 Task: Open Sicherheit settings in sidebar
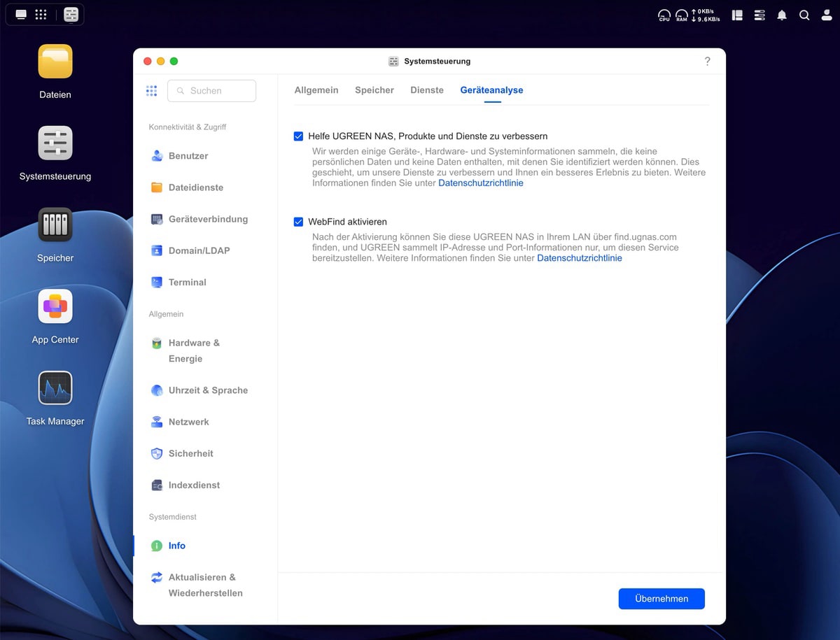(x=190, y=453)
